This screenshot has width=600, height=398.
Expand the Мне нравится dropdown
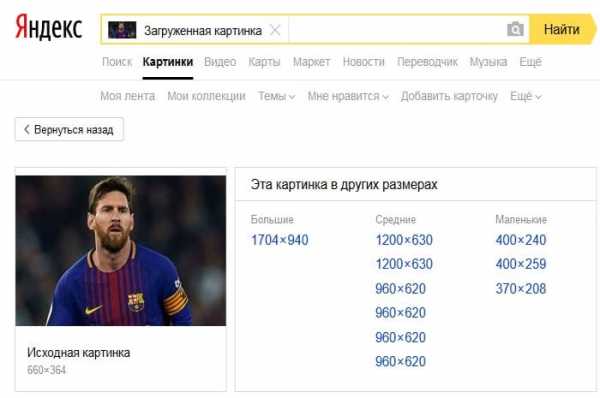point(348,96)
